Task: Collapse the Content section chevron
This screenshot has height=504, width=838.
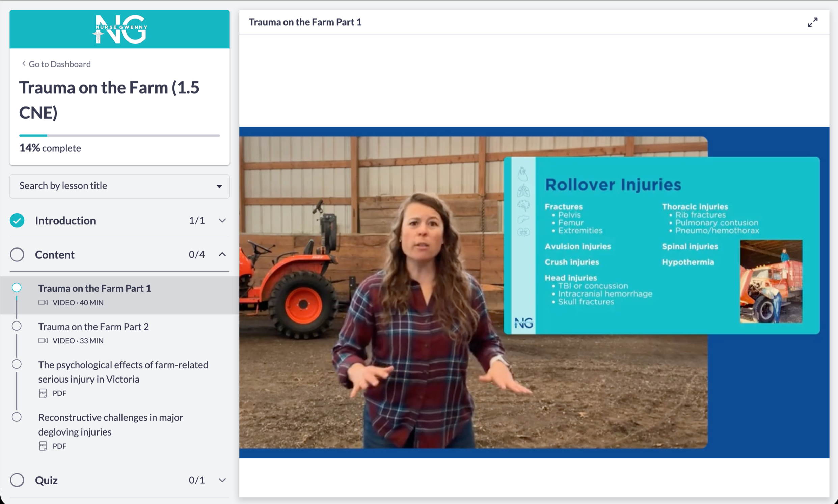Action: tap(222, 254)
